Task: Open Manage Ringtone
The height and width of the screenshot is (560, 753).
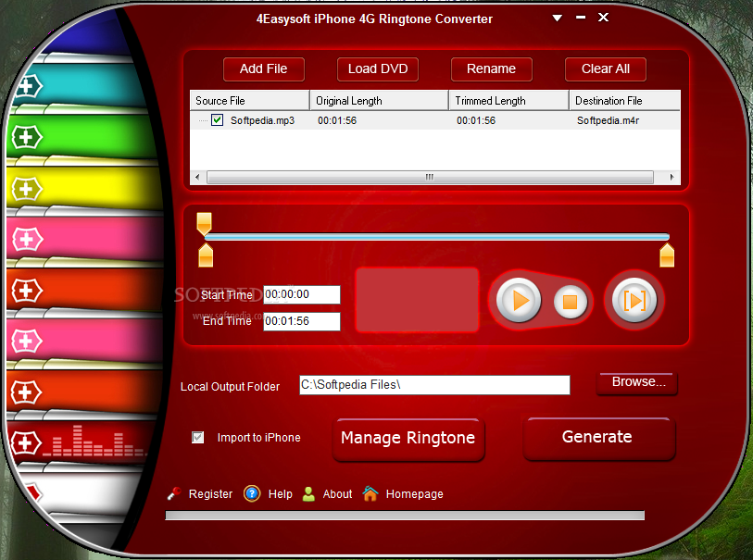Action: tap(408, 438)
